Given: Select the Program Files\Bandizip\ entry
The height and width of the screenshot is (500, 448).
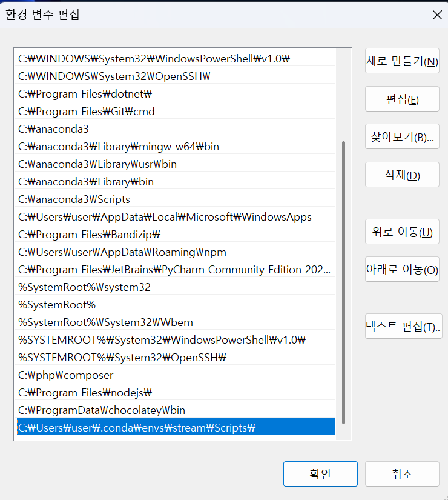Looking at the screenshot, I should pos(176,235).
